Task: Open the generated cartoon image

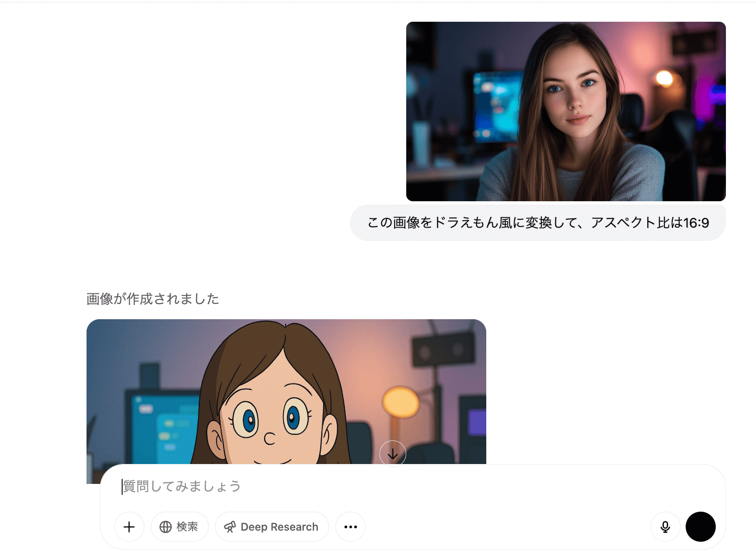Action: pos(286,393)
